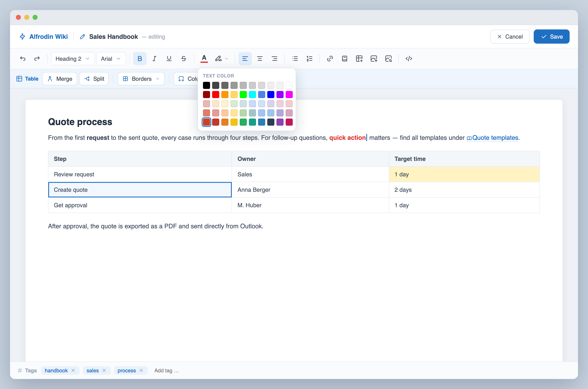Click the Split cell button

[94, 79]
